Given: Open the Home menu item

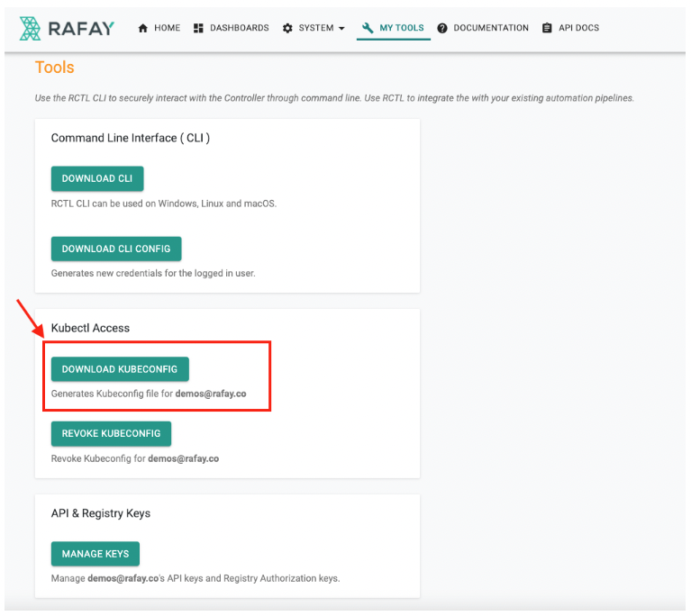Looking at the screenshot, I should click(167, 28).
